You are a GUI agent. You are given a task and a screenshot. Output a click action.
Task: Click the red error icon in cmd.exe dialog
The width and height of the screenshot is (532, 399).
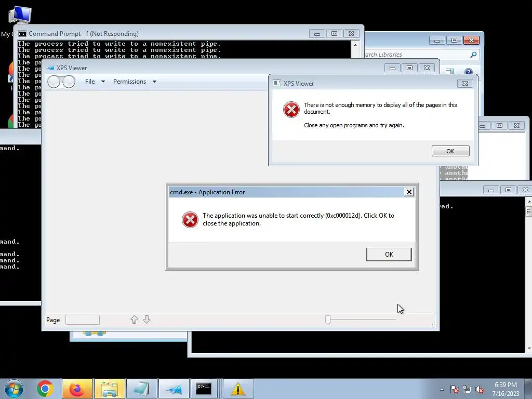[x=190, y=220]
